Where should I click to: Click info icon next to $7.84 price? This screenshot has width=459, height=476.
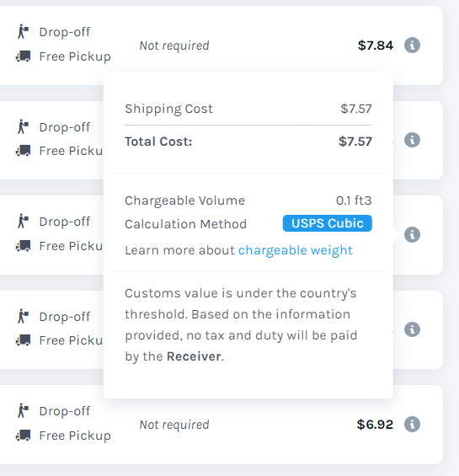(x=412, y=45)
